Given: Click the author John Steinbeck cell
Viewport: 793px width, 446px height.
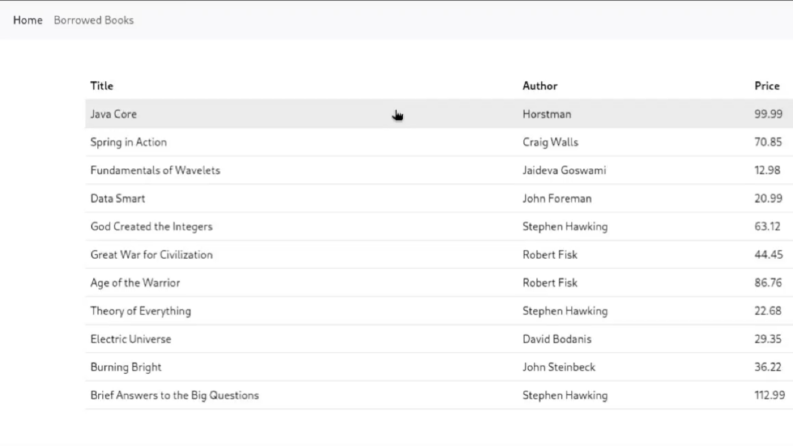Looking at the screenshot, I should tap(559, 367).
